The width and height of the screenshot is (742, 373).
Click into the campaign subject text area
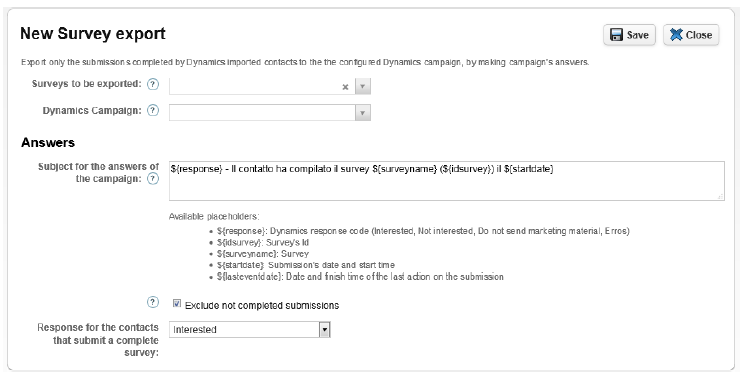coord(447,181)
